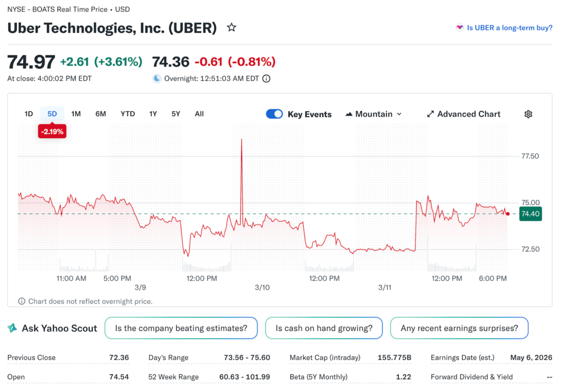Toggle the Key Events switch

pyautogui.click(x=274, y=114)
